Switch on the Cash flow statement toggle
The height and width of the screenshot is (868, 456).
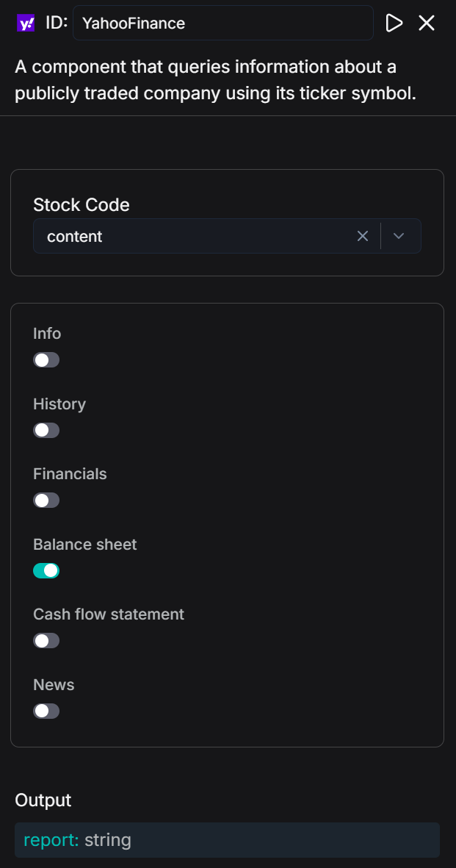46,641
